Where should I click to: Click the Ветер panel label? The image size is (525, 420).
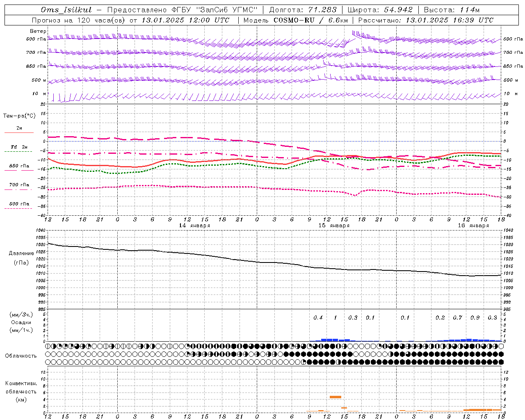tap(38, 31)
